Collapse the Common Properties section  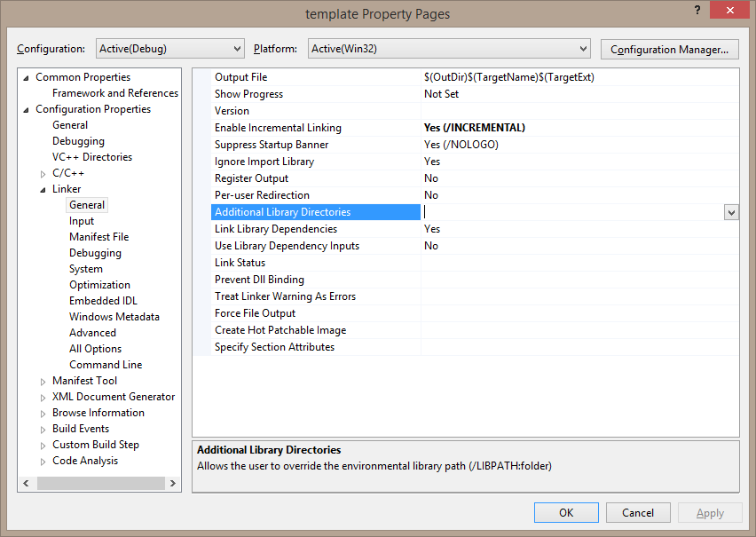[27, 76]
